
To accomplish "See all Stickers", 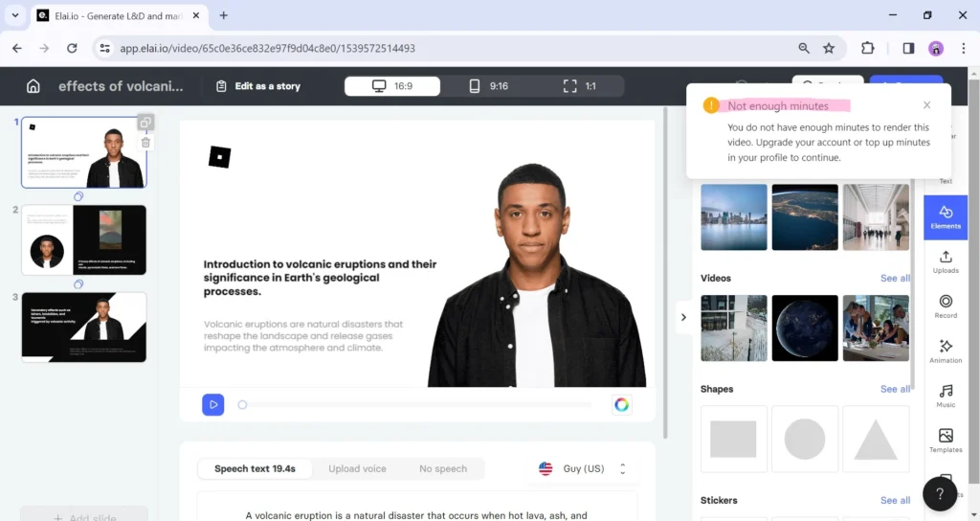I will [895, 500].
